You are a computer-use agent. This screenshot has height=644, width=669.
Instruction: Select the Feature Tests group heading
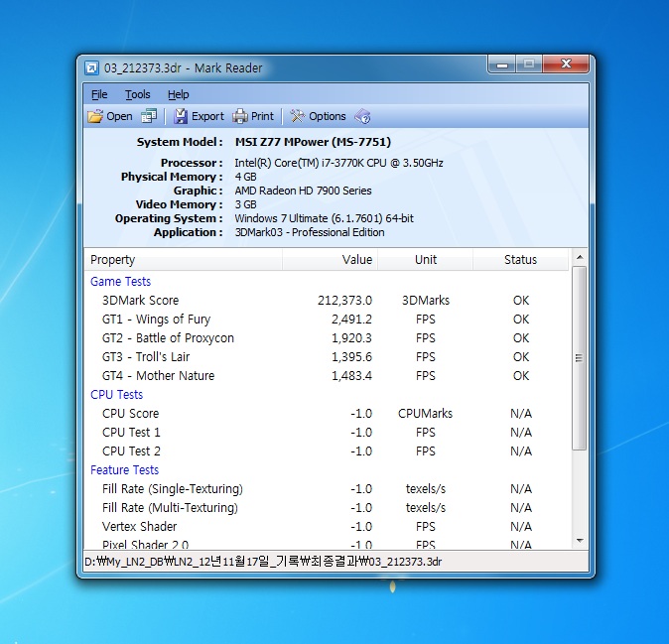tap(125, 470)
